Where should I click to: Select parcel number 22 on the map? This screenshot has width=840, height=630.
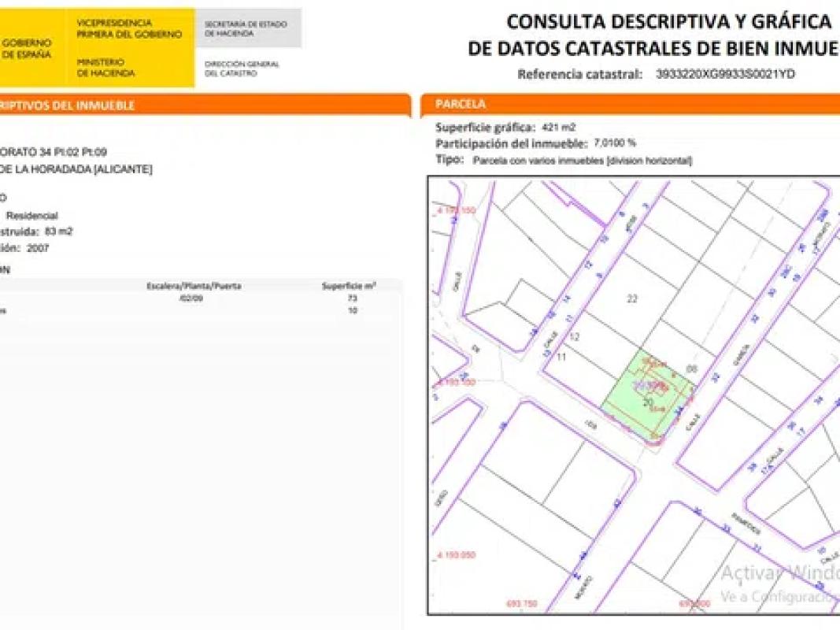tap(631, 298)
